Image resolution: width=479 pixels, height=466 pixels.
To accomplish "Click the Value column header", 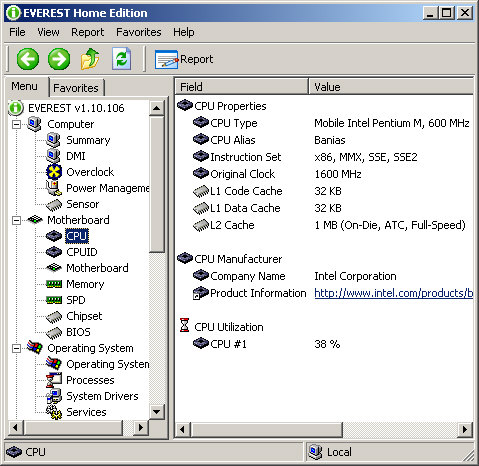I will pos(391,87).
